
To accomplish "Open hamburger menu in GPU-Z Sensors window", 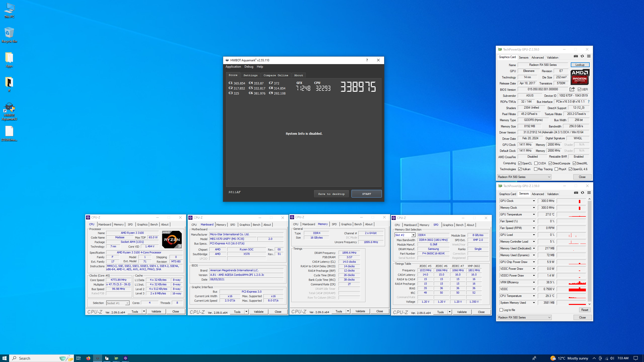I will 589,193.
